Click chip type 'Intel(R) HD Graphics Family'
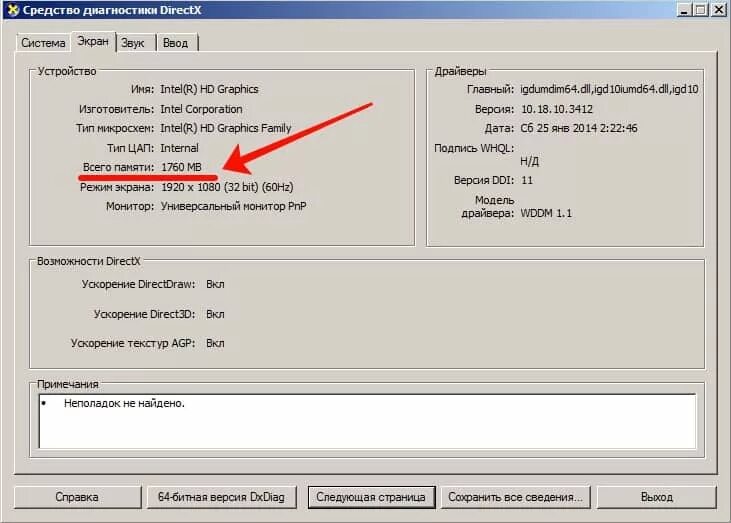 [x=226, y=128]
